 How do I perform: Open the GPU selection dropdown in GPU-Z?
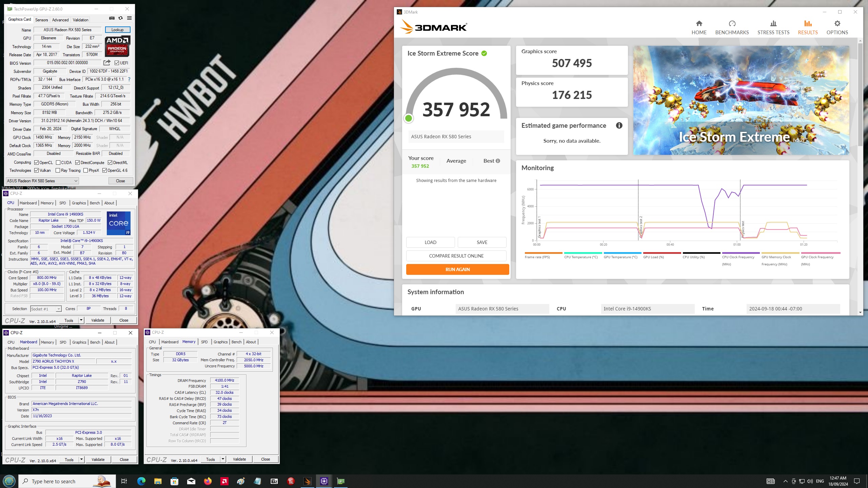point(42,181)
